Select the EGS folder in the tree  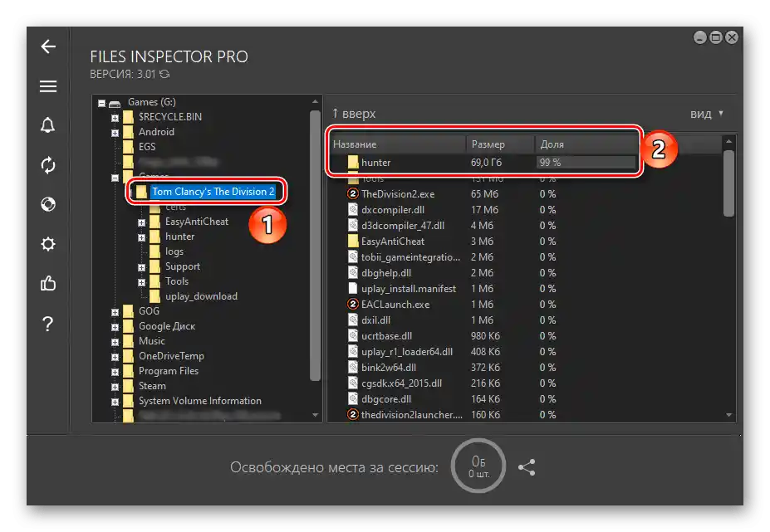(x=147, y=146)
